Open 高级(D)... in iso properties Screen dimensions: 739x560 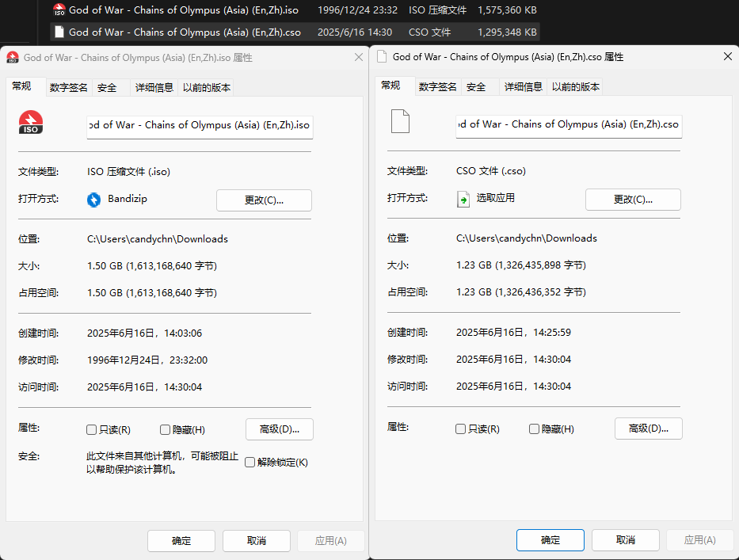click(280, 429)
